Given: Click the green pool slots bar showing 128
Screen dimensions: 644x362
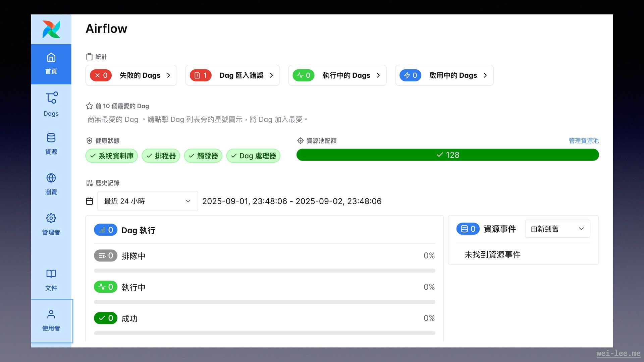Looking at the screenshot, I should 448,155.
